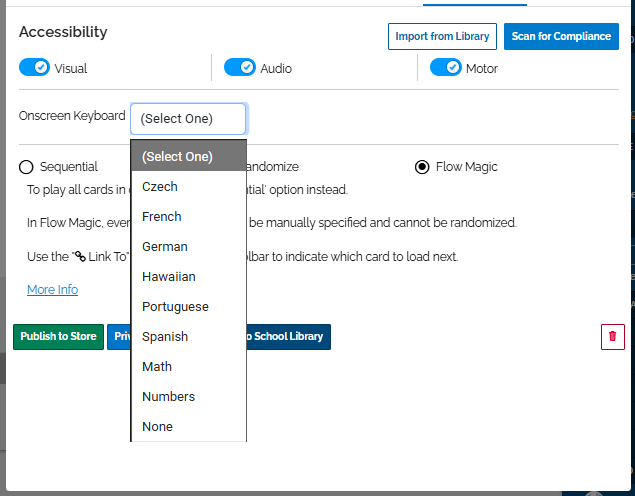Screen dimensions: 635x496
Task: Click the School Library button
Action: 288,336
